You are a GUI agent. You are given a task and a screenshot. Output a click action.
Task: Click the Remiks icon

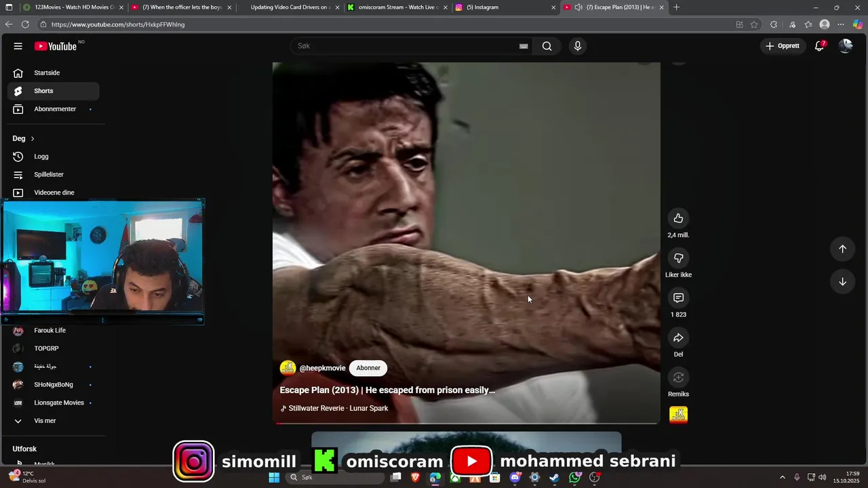pyautogui.click(x=678, y=378)
